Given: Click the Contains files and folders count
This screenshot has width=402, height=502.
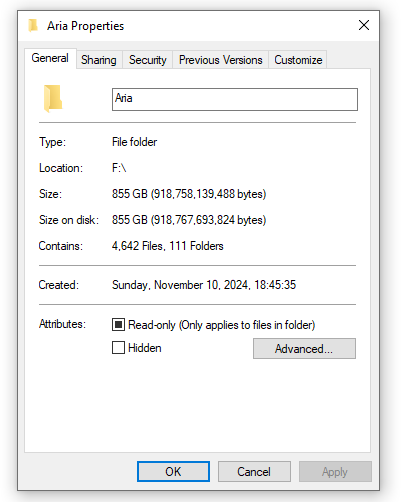Looking at the screenshot, I should 168,246.
